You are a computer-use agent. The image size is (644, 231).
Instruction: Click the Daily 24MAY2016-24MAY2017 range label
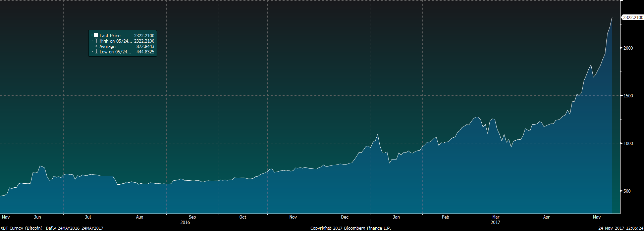pos(74,228)
